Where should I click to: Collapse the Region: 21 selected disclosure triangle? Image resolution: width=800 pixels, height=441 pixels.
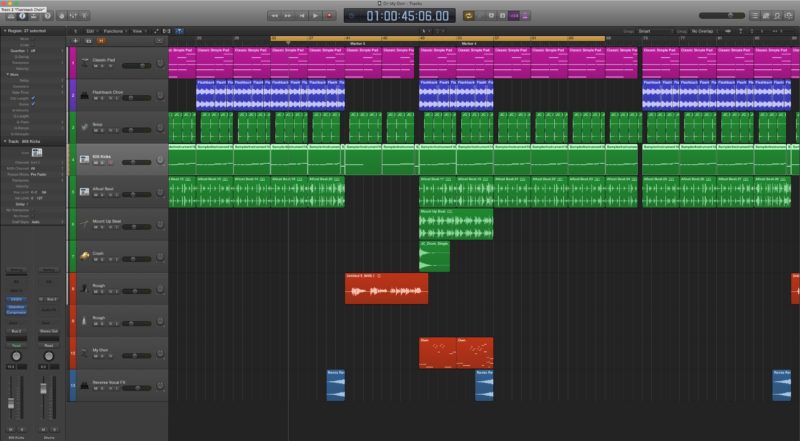(x=5, y=31)
